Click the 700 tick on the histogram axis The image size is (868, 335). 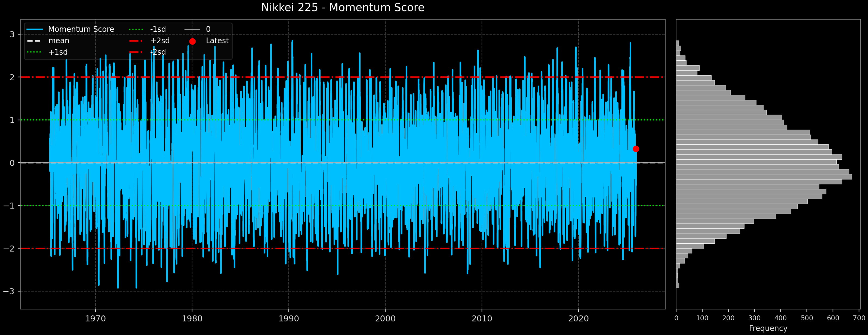859,318
